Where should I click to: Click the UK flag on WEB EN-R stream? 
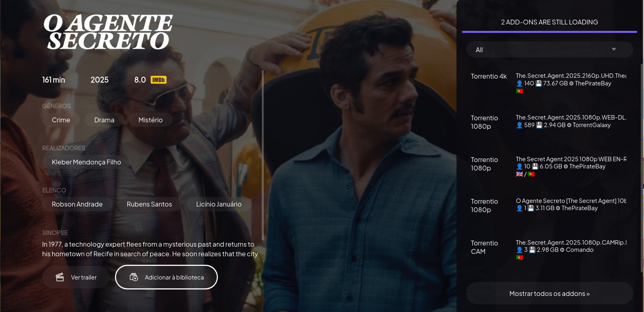519,174
